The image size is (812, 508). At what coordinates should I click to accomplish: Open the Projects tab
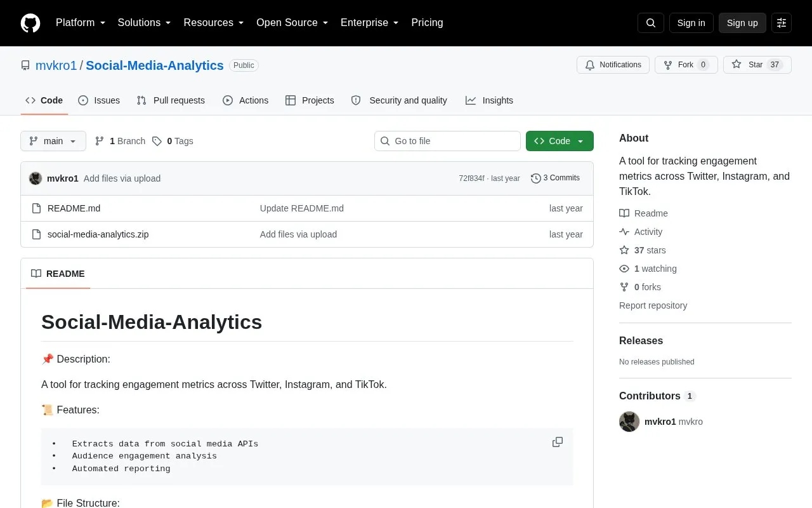tap(310, 100)
